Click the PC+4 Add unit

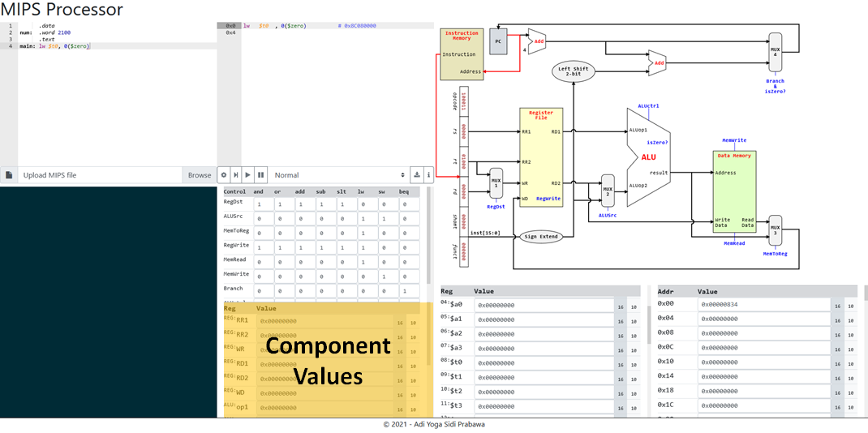[537, 41]
